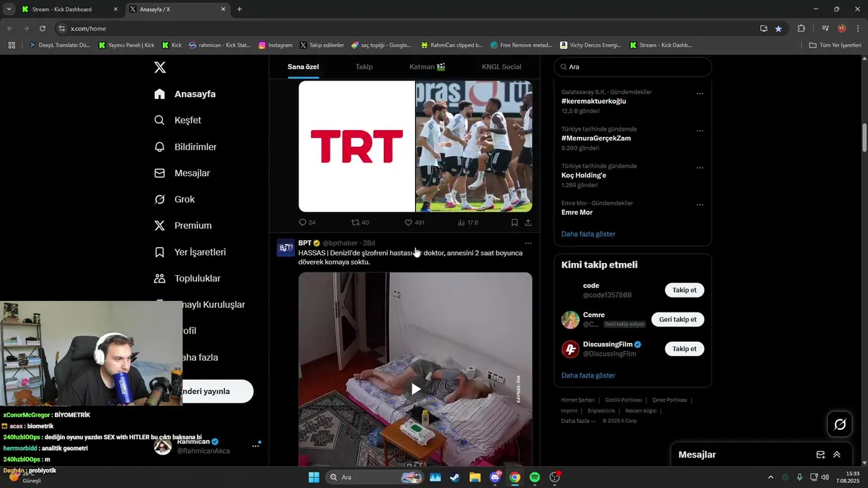Open BPT profile avatar

click(x=286, y=247)
